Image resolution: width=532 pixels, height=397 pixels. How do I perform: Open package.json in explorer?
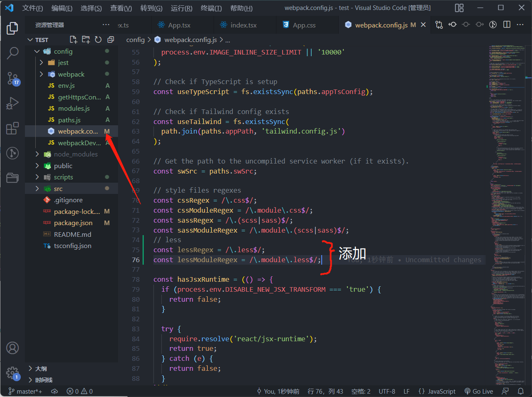click(x=71, y=223)
